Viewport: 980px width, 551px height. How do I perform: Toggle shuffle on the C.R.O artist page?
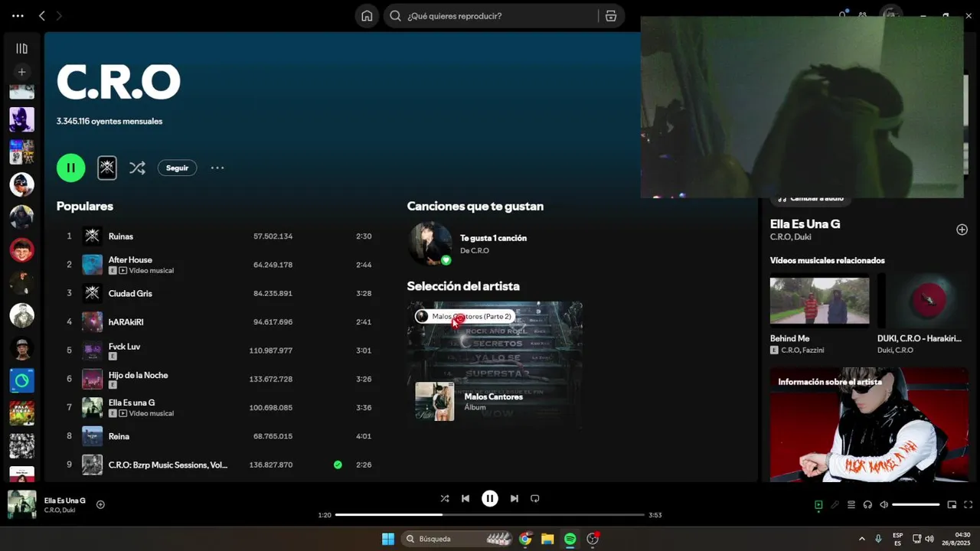[137, 168]
